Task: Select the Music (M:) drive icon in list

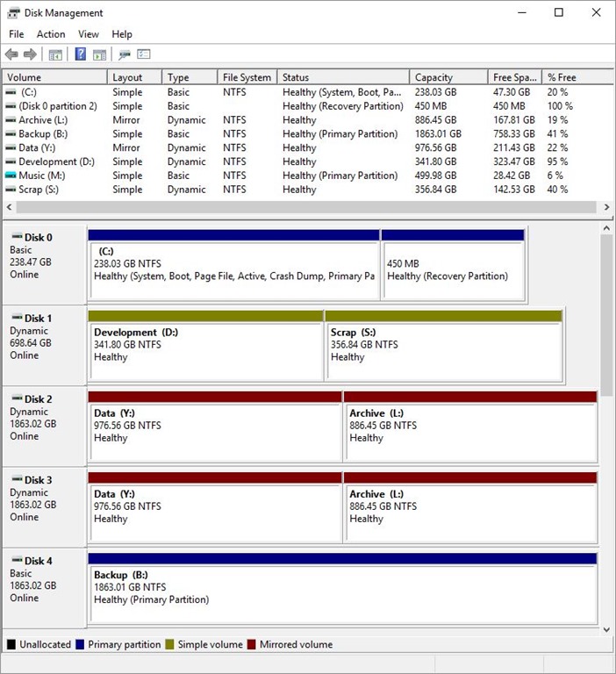Action: click(x=11, y=176)
